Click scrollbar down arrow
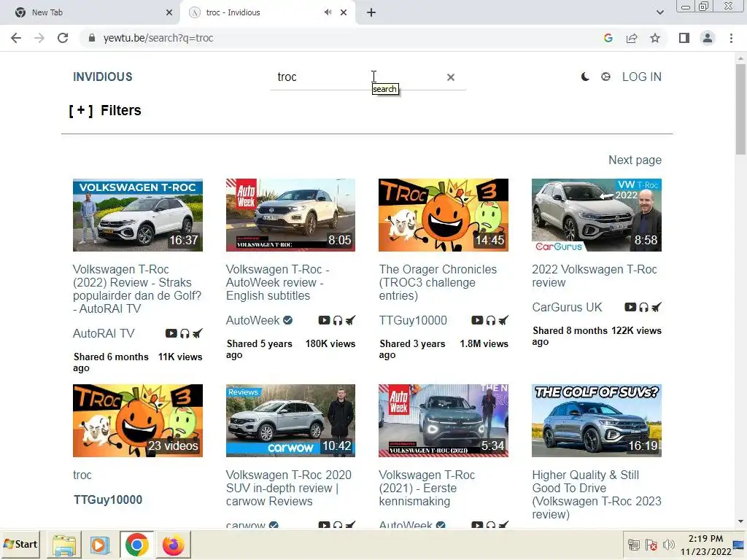 tap(740, 521)
